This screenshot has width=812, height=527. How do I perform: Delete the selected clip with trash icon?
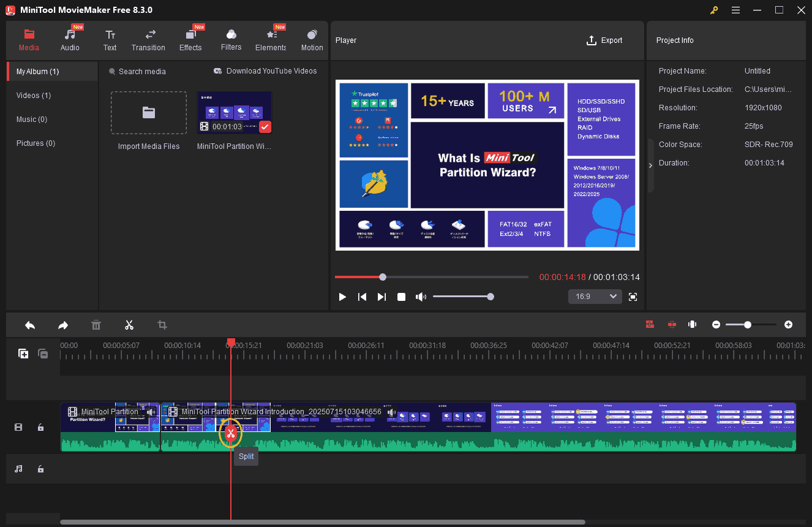[x=96, y=325]
